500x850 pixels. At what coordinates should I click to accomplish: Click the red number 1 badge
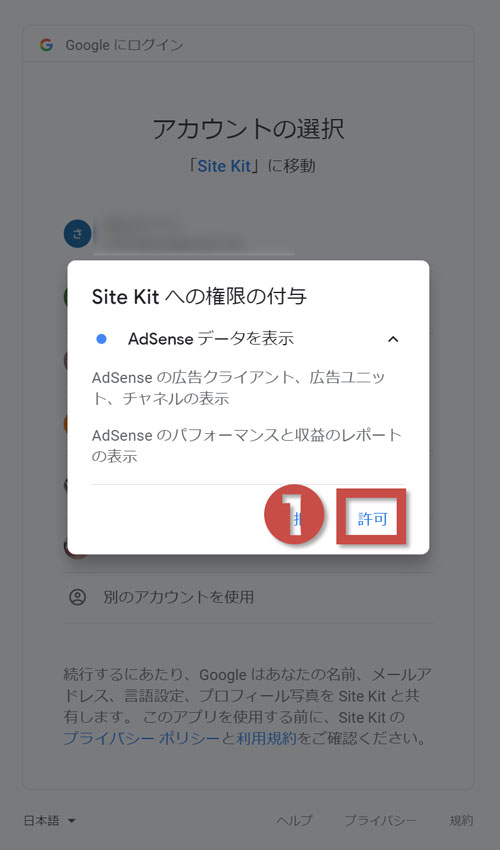pos(293,514)
